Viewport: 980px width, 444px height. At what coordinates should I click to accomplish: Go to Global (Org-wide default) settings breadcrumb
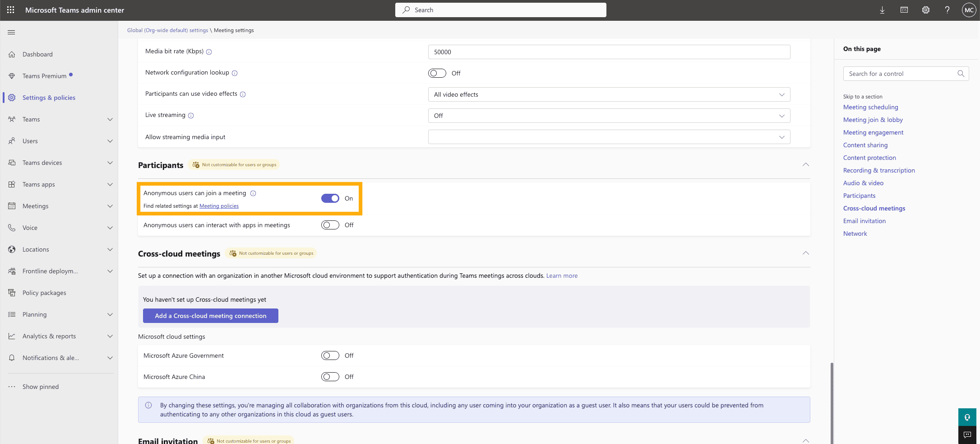click(x=167, y=30)
